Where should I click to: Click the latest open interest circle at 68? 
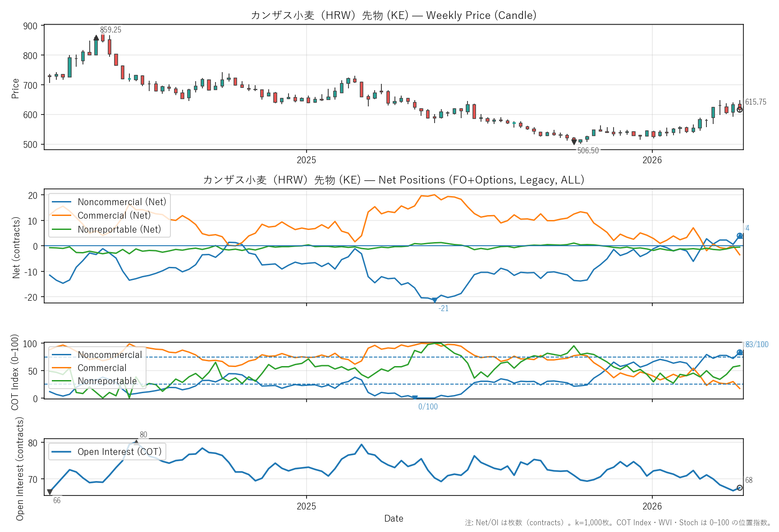739,488
